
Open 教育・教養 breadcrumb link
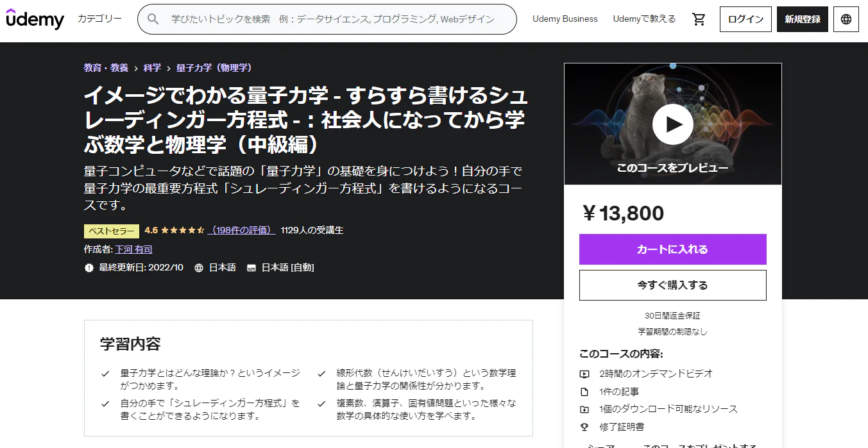point(106,67)
